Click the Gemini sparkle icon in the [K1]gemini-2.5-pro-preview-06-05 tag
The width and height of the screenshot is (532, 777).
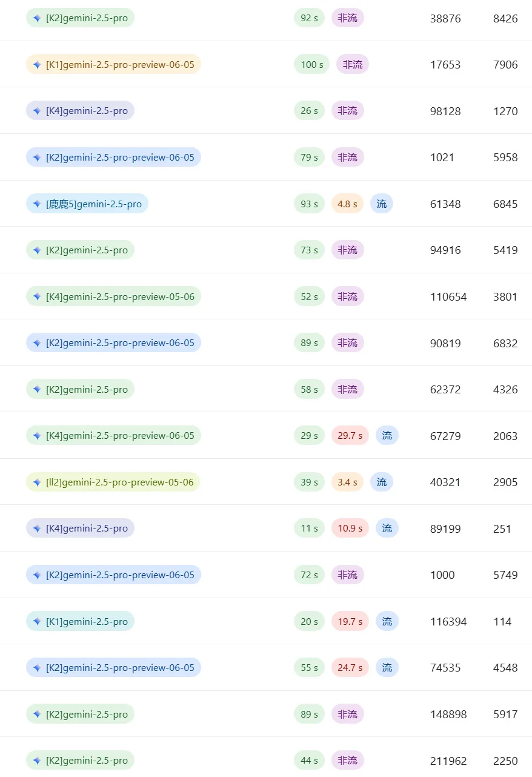(x=37, y=65)
